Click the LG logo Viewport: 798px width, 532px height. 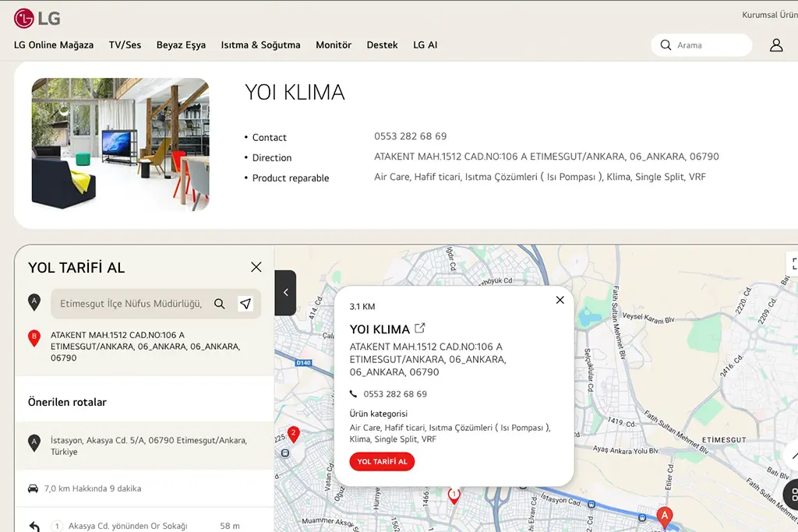[37, 19]
